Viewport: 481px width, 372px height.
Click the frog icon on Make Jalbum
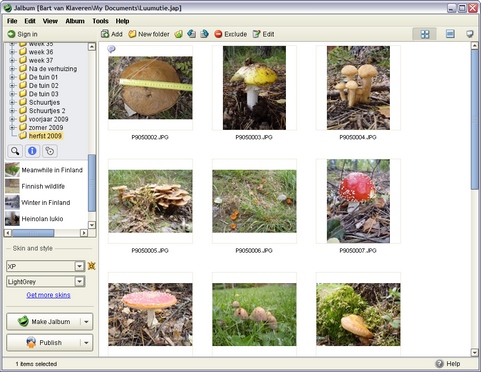(x=23, y=321)
